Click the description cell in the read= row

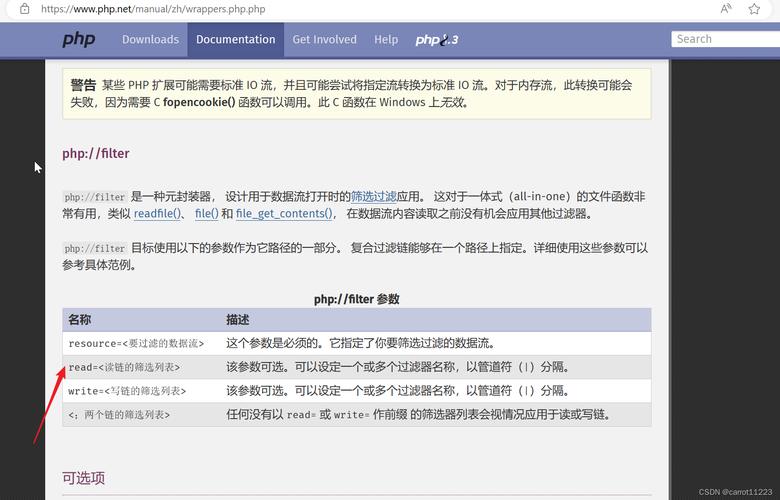[436, 367]
